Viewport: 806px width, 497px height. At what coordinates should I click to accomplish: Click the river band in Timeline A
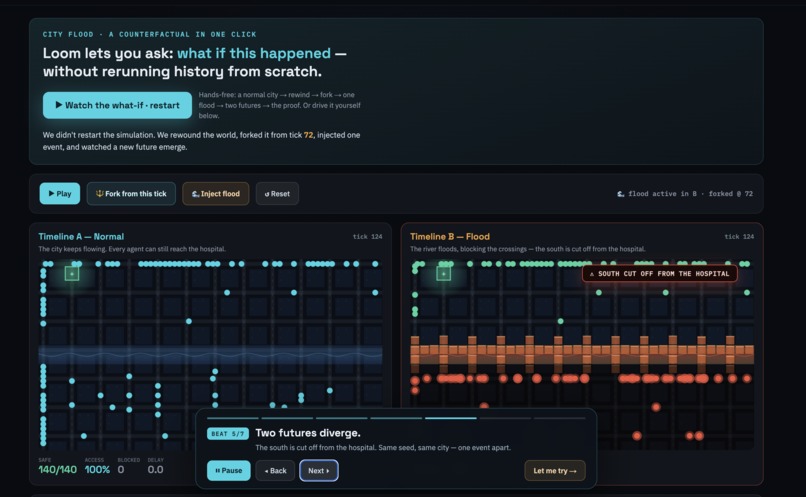(x=210, y=355)
